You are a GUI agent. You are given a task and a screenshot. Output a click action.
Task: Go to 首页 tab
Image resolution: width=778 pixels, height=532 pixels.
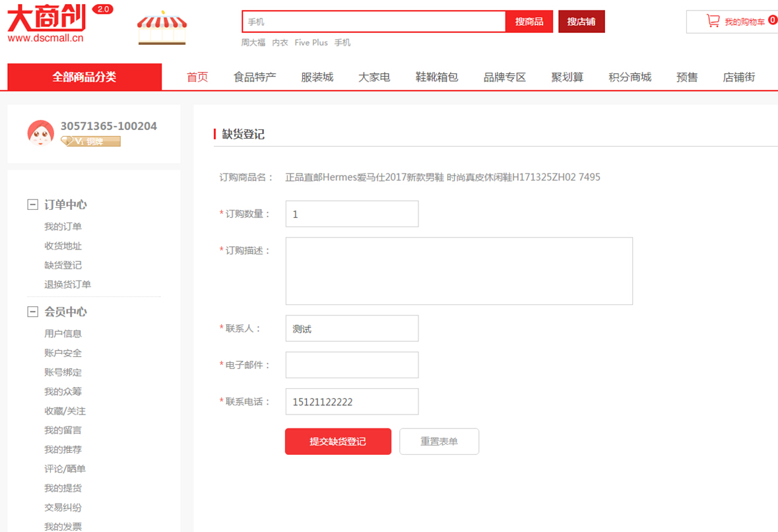tap(197, 77)
